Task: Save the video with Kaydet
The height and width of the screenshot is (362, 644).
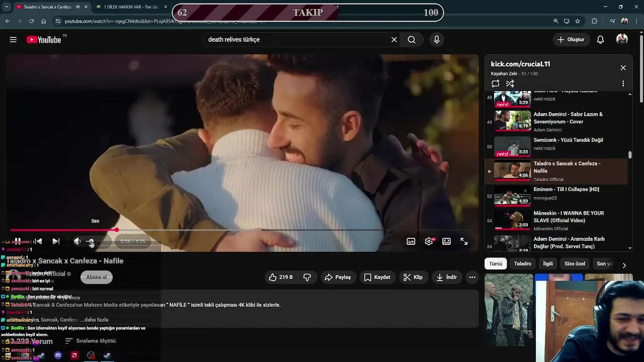Action: point(377,277)
